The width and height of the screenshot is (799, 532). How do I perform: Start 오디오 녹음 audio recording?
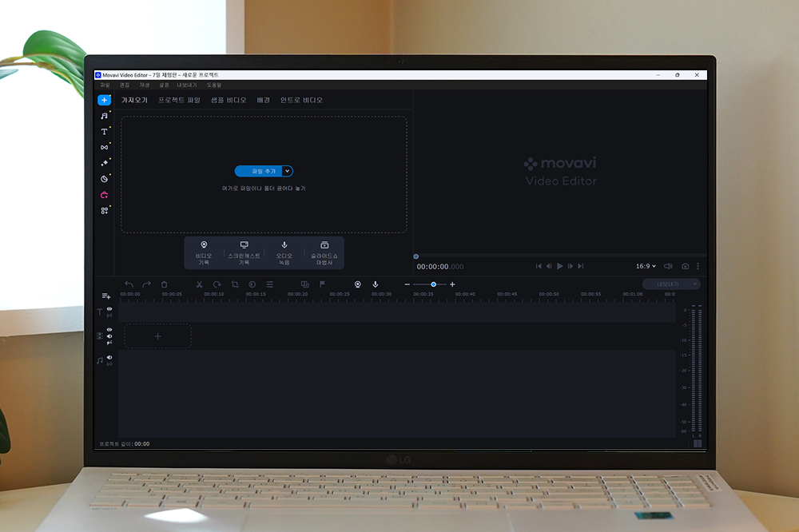284,252
